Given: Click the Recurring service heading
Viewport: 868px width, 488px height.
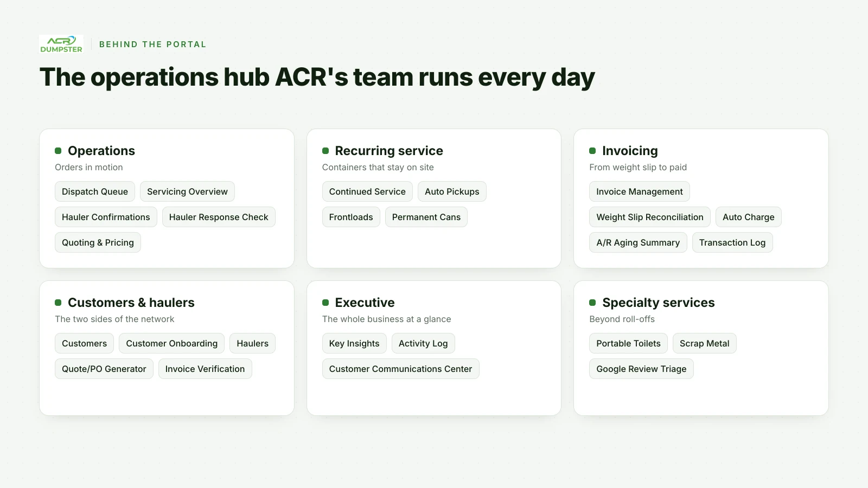Looking at the screenshot, I should (389, 151).
